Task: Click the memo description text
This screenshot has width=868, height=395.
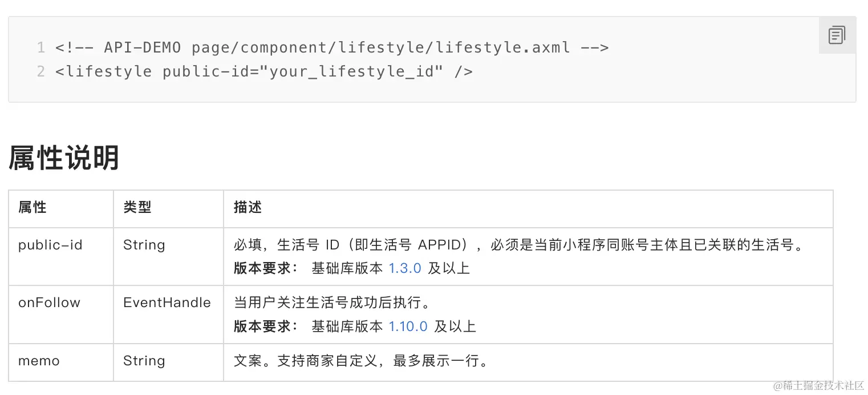Action: pos(363,361)
